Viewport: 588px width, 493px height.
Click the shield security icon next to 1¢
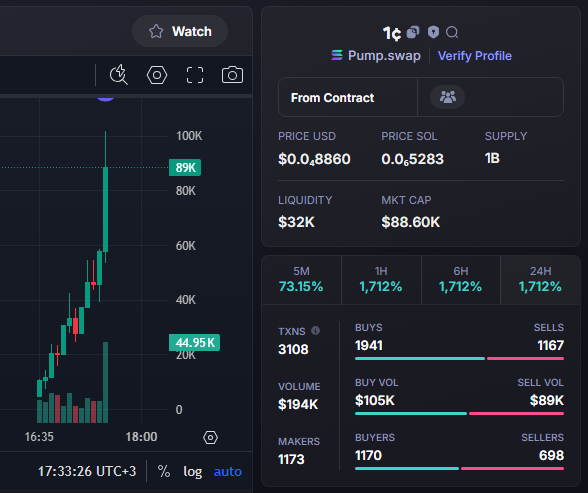coord(433,32)
